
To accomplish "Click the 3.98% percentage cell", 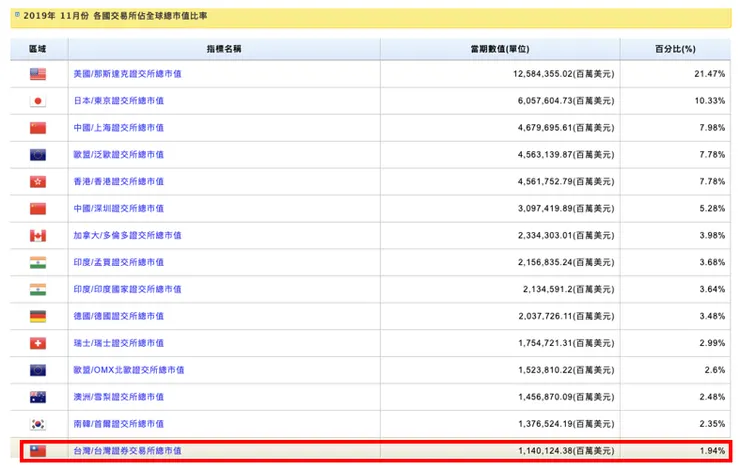I will (712, 235).
